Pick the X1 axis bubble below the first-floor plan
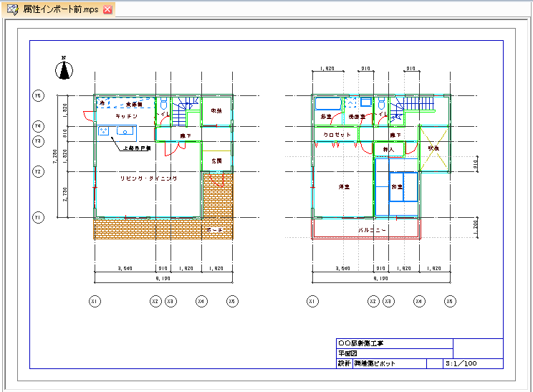 pos(95,301)
